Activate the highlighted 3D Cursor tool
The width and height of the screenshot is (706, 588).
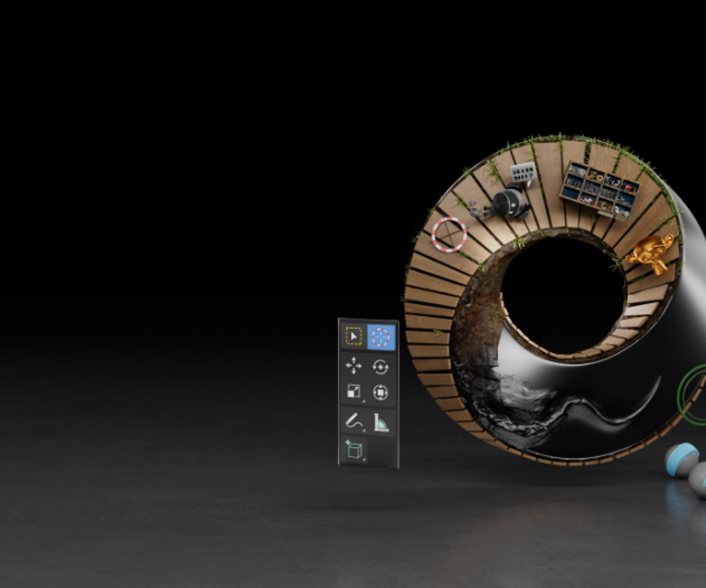(381, 337)
